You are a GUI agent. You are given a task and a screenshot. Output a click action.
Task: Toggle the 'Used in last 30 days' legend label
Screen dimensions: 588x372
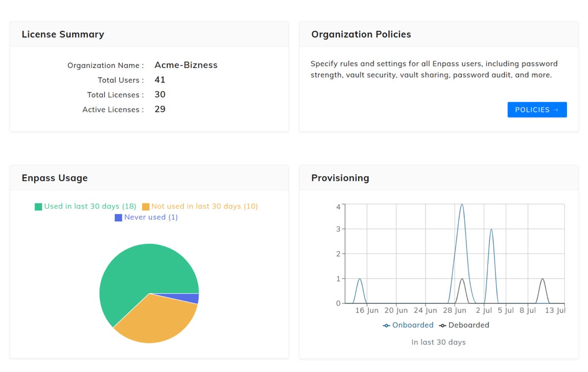pos(90,207)
